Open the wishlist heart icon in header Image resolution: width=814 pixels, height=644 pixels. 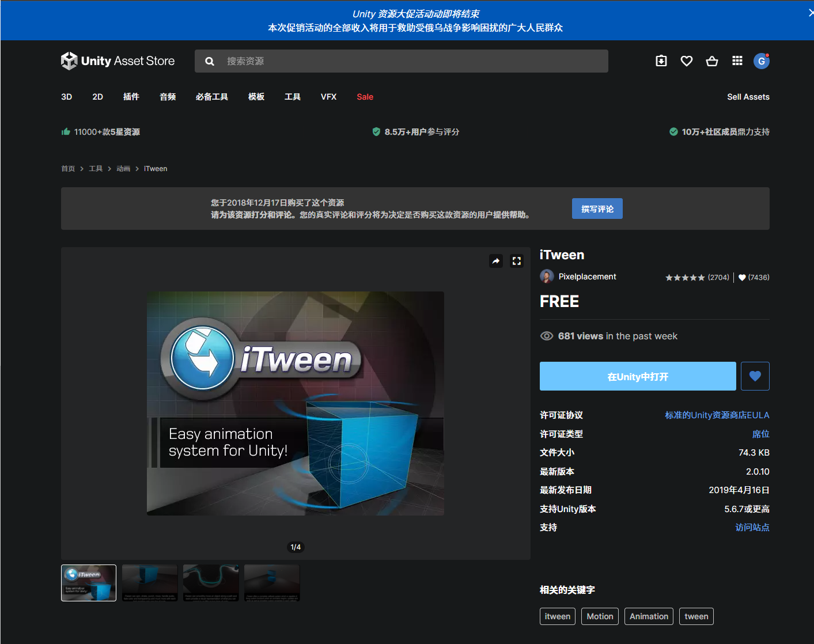pyautogui.click(x=686, y=60)
